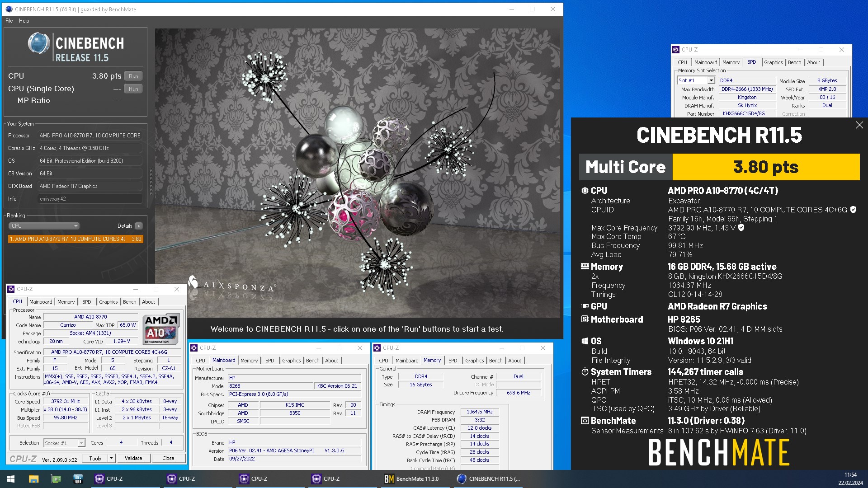Run the CPU multi-core test
868x488 pixels.
(133, 76)
